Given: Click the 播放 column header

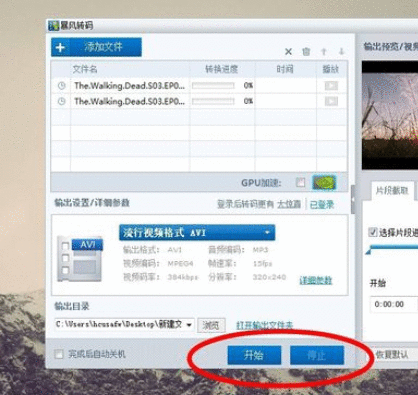Looking at the screenshot, I should coord(331,69).
